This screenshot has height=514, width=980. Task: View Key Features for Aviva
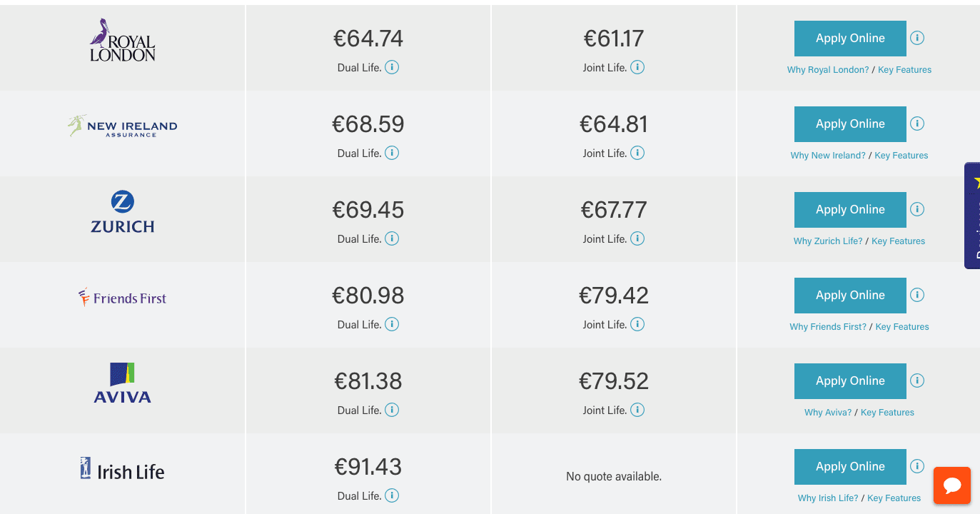(x=887, y=413)
